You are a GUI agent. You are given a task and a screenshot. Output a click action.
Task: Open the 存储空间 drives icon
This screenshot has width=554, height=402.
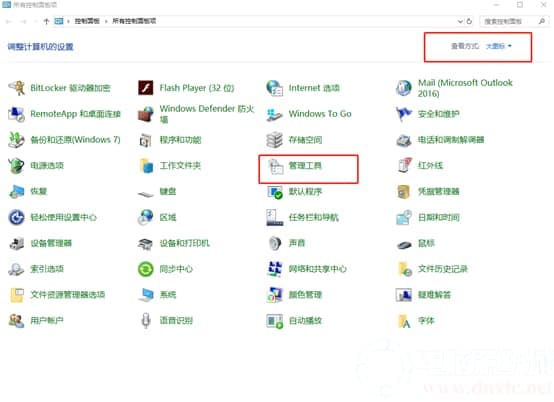(275, 140)
